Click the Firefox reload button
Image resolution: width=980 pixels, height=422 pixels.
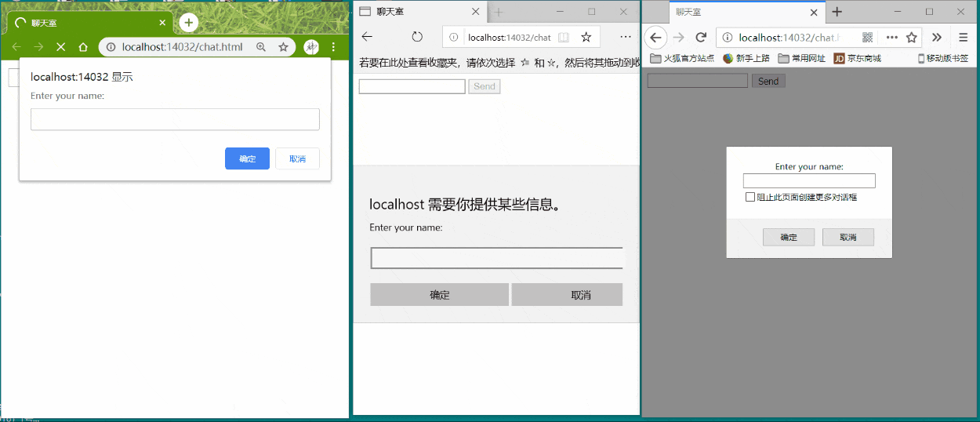701,37
